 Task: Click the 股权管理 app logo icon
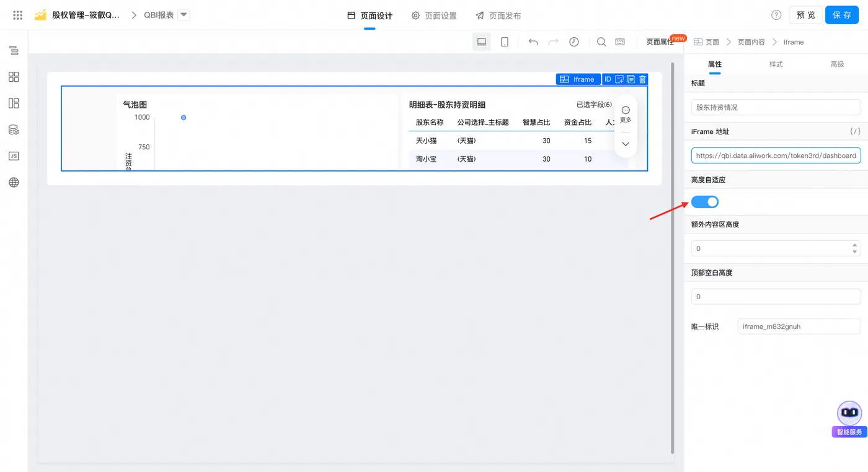(x=40, y=15)
